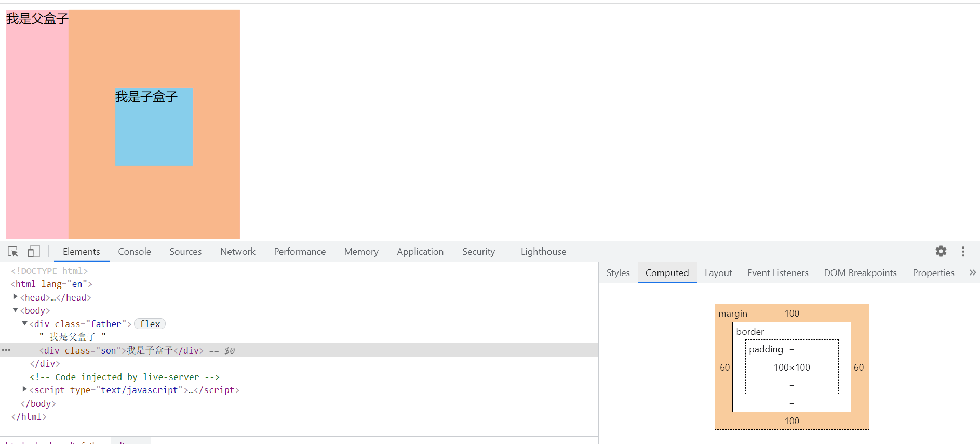Activate the inspect element picker icon
The height and width of the screenshot is (444, 980).
(13, 252)
